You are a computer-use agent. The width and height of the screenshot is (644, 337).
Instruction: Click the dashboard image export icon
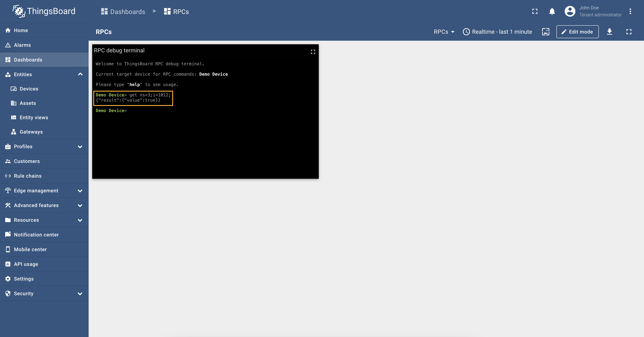pos(546,32)
